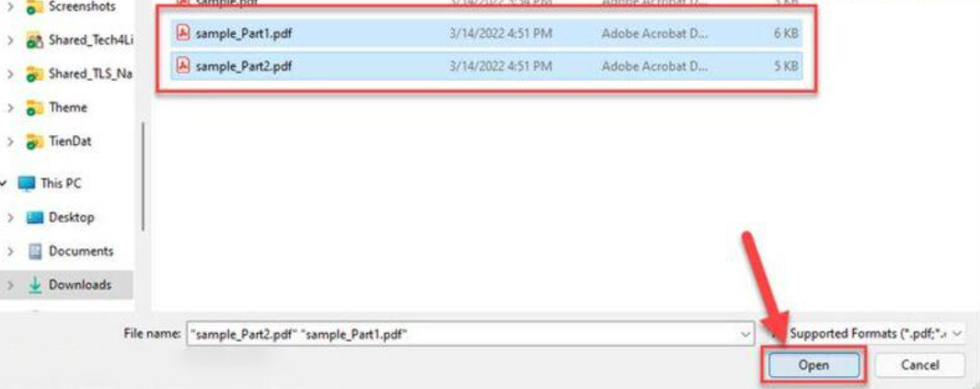The height and width of the screenshot is (389, 980).
Task: Open the Supported Formats filter dropdown
Action: [x=870, y=334]
